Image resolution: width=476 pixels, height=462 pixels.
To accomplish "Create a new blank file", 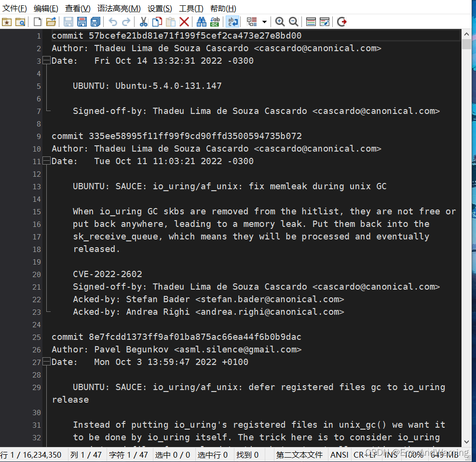I will click(37, 22).
